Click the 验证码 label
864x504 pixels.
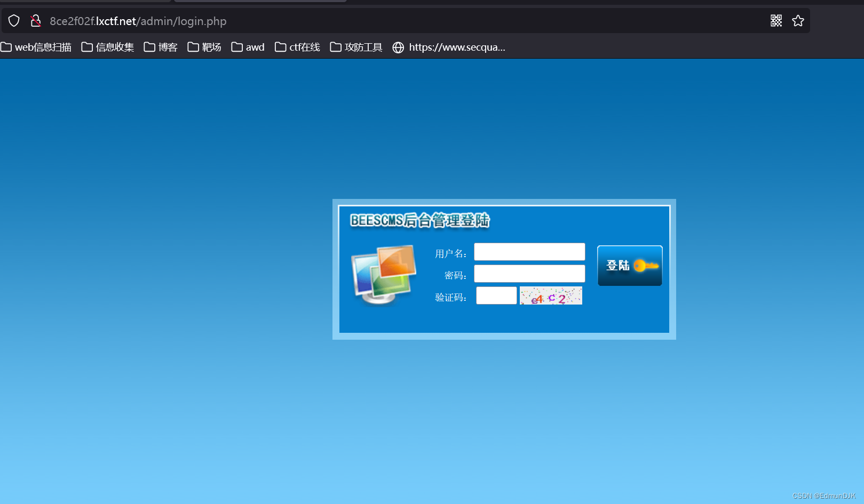[x=451, y=297]
